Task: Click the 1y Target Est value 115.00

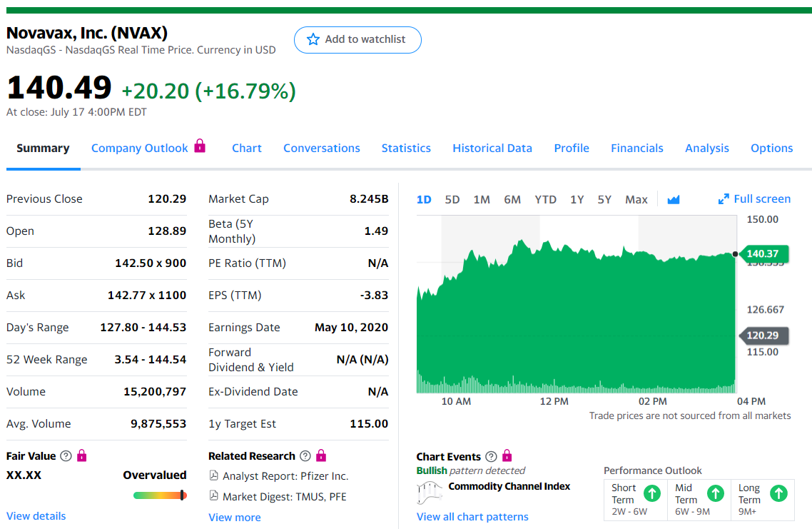Action: (369, 424)
